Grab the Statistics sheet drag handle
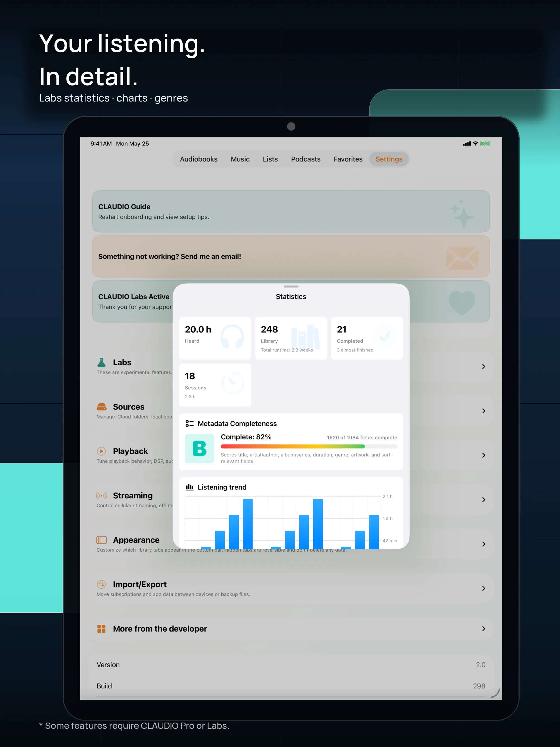This screenshot has height=747, width=560. point(291,286)
